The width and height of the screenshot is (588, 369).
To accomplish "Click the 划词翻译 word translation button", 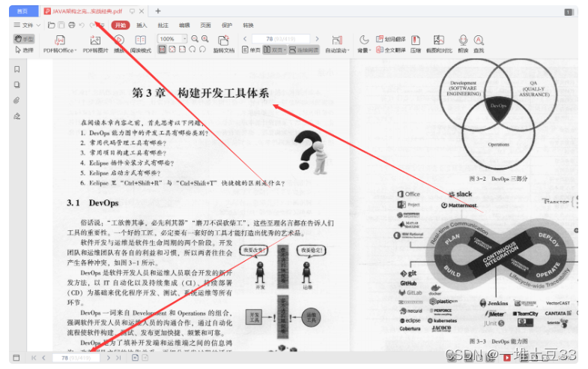I will click(x=391, y=39).
